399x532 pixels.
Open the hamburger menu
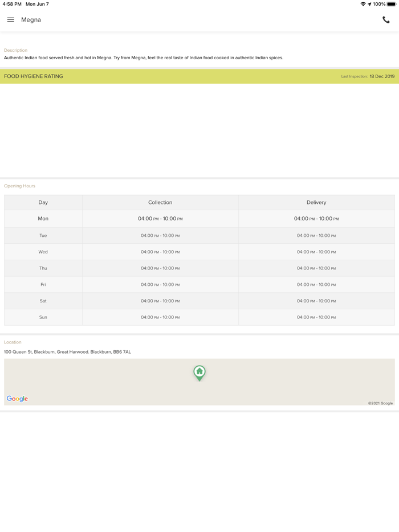(x=10, y=20)
